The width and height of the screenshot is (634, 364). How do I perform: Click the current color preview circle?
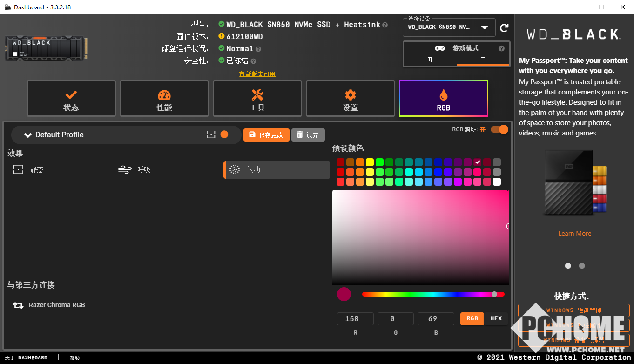[x=344, y=294]
